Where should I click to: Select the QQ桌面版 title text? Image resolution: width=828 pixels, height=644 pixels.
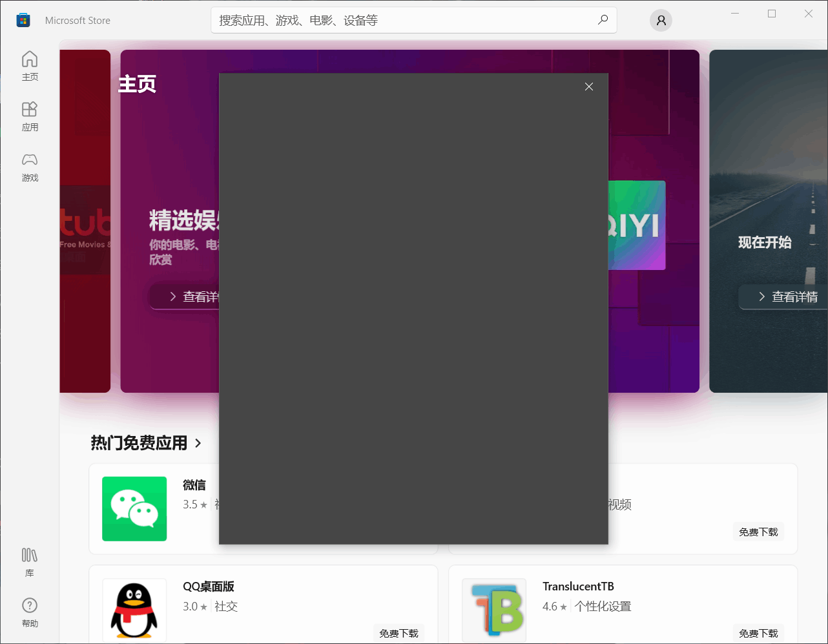point(209,587)
